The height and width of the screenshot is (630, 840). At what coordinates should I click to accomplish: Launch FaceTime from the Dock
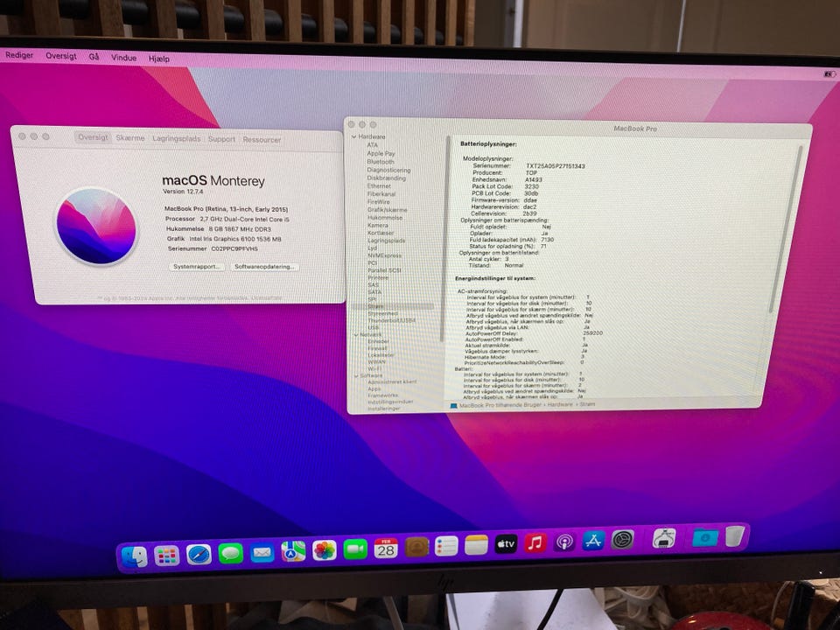(354, 549)
